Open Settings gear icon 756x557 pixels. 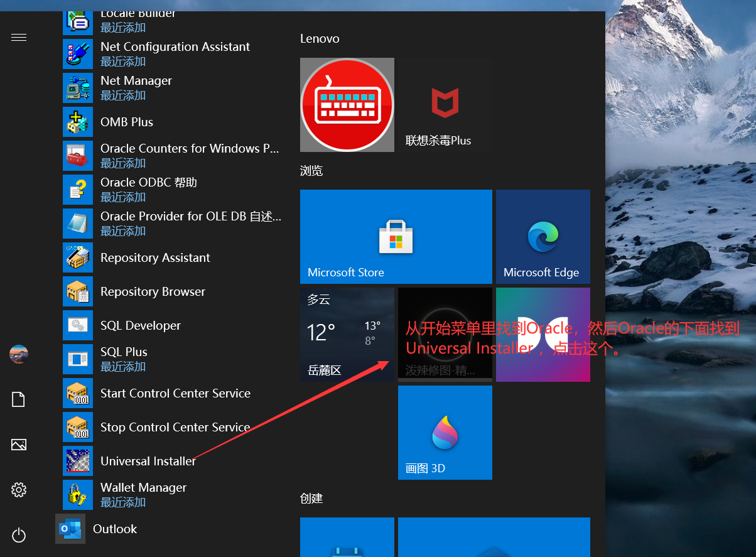(x=19, y=490)
